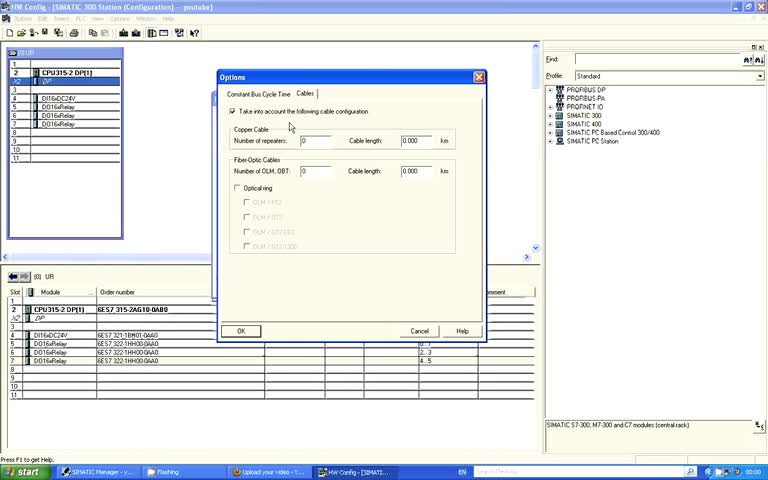This screenshot has width=768, height=480.
Task: Click the PROFINET IO catalog icon
Action: 559,107
